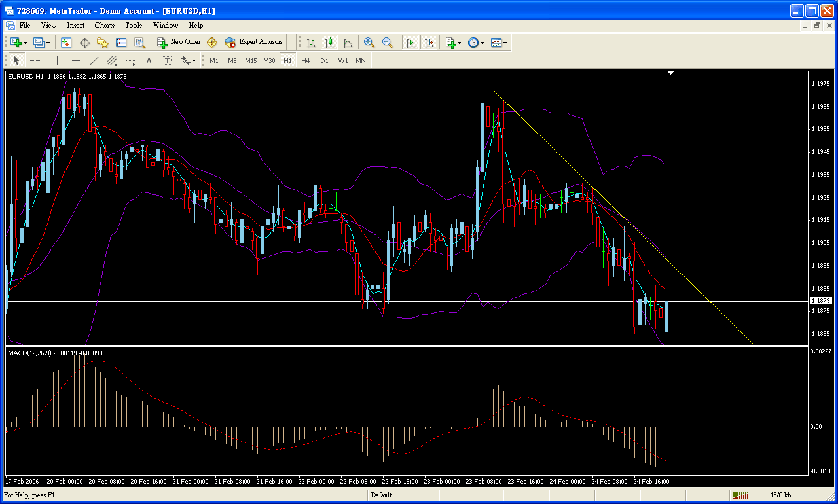Open the Tools menu
Viewport: 838px width, 504px height.
pyautogui.click(x=134, y=26)
